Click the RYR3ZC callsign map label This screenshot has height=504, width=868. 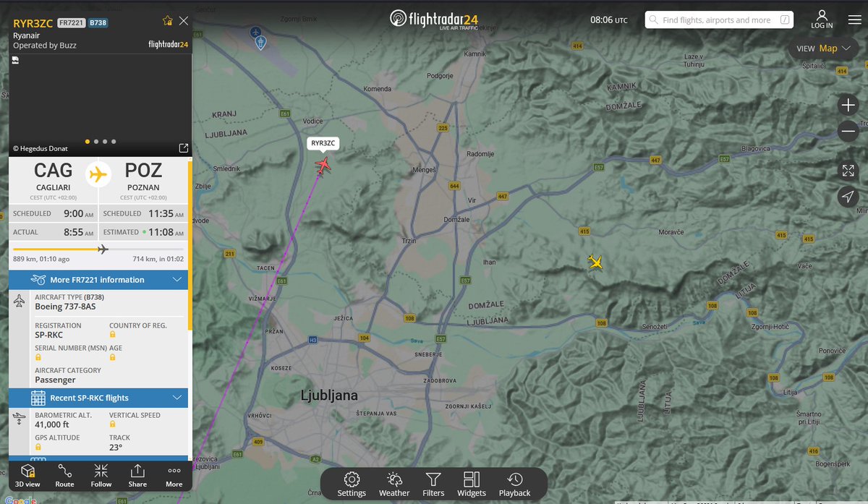(323, 143)
